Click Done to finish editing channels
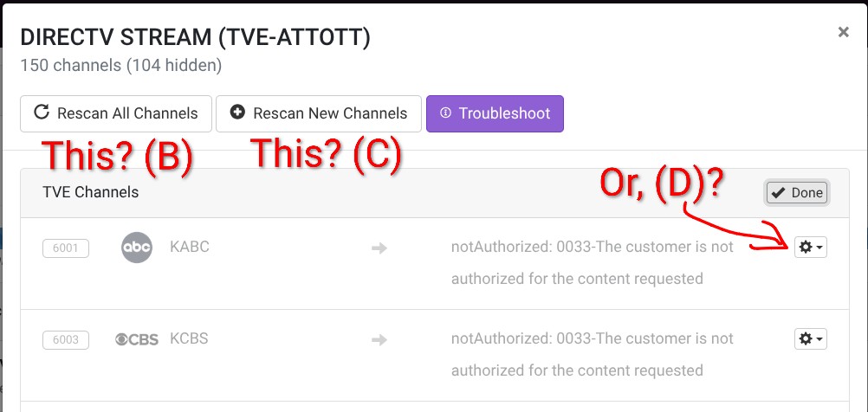 pos(798,193)
